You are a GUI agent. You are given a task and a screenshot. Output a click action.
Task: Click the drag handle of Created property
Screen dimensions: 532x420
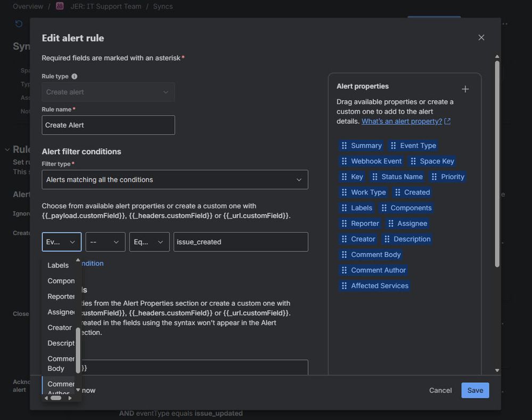[x=397, y=192]
